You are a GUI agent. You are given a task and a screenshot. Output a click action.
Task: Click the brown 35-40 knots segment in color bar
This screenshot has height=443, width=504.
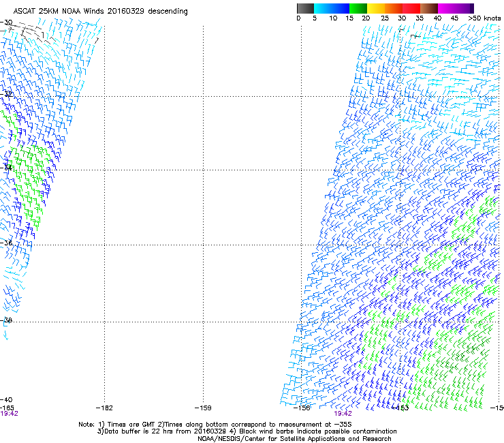(x=429, y=8)
